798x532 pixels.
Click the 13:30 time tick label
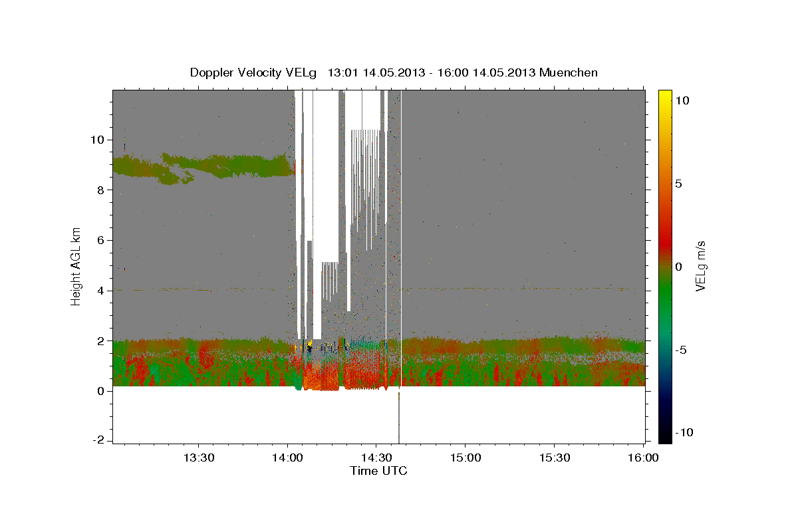tap(198, 458)
